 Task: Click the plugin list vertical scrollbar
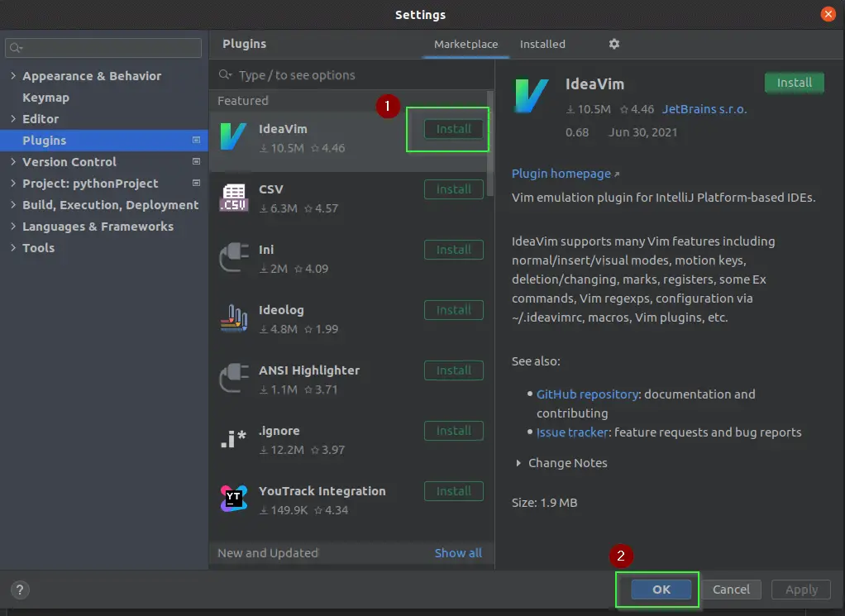pyautogui.click(x=489, y=144)
